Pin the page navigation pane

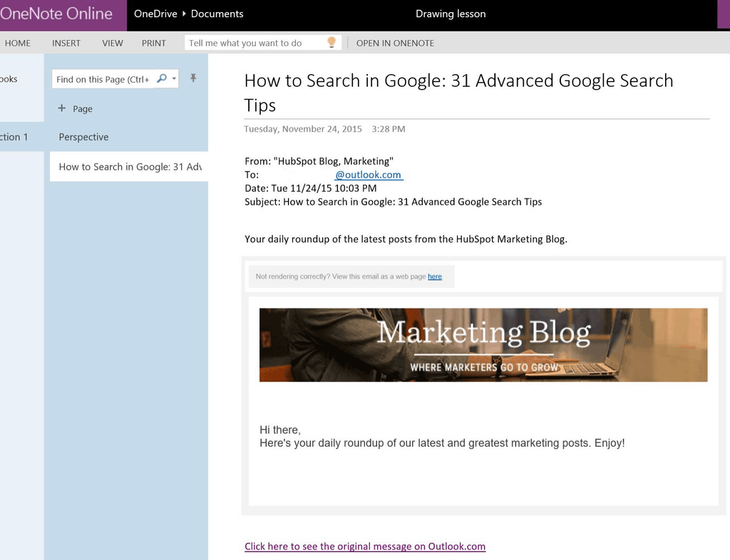[x=193, y=78]
